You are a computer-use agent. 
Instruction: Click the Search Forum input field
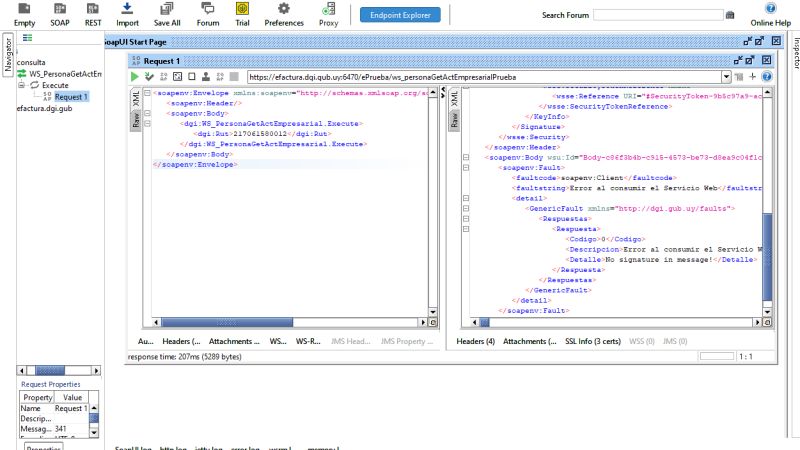[x=658, y=15]
